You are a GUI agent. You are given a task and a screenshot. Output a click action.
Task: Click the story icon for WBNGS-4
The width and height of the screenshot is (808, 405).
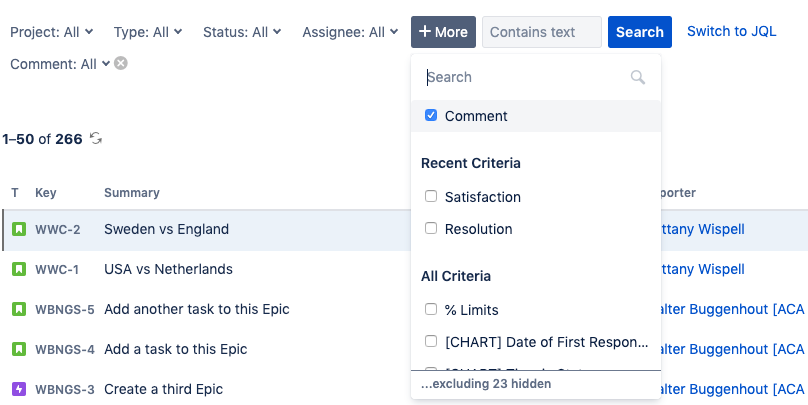[18, 349]
